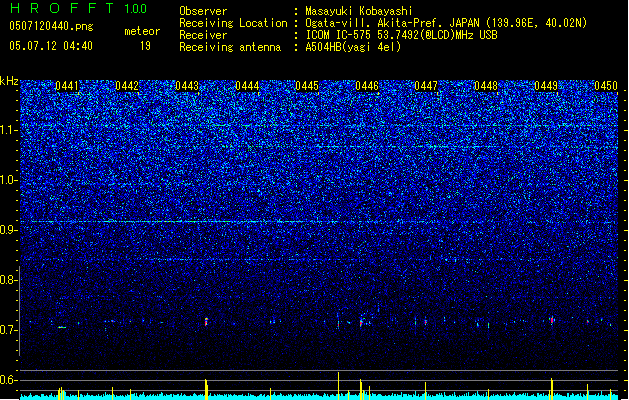Viewport: 629px width, 400px height.
Task: Click the Receiving Location field label
Action: pyautogui.click(x=233, y=23)
